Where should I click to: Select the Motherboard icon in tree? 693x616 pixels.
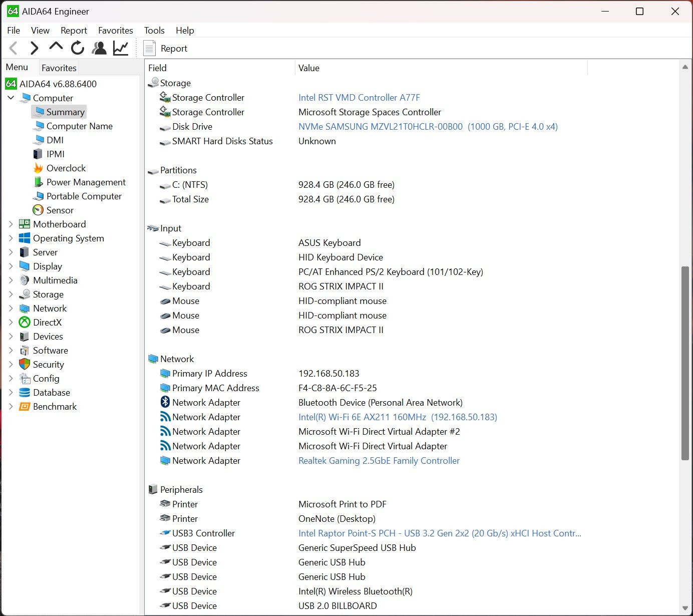tap(25, 224)
